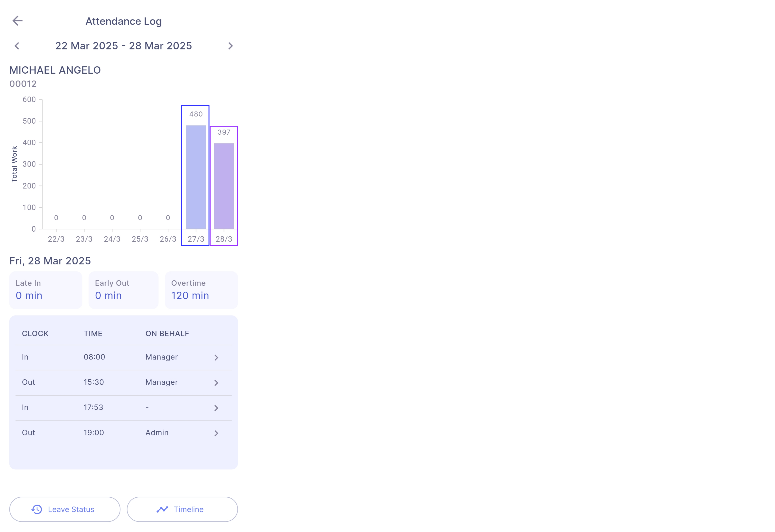Select the 22/3 date on the chart
The image size is (775, 532).
pos(56,239)
